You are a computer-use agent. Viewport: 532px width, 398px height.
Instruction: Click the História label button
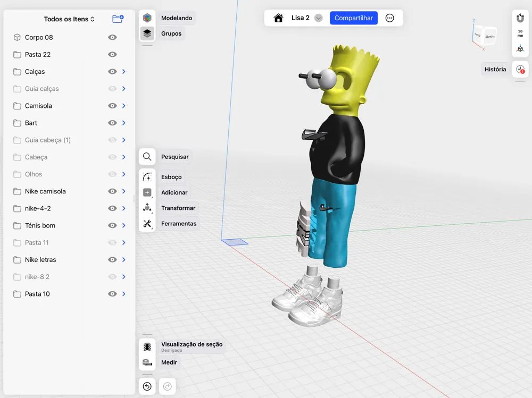pos(495,69)
